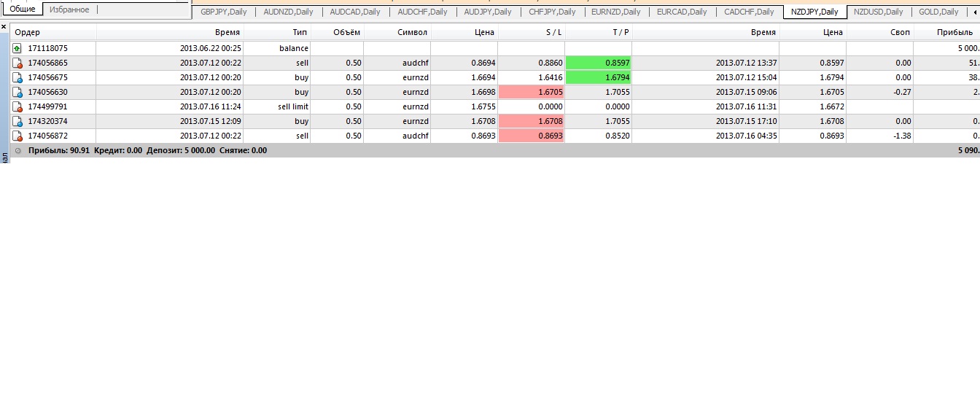Click the S/L value 1.6416
This screenshot has width=980, height=404.
click(551, 77)
